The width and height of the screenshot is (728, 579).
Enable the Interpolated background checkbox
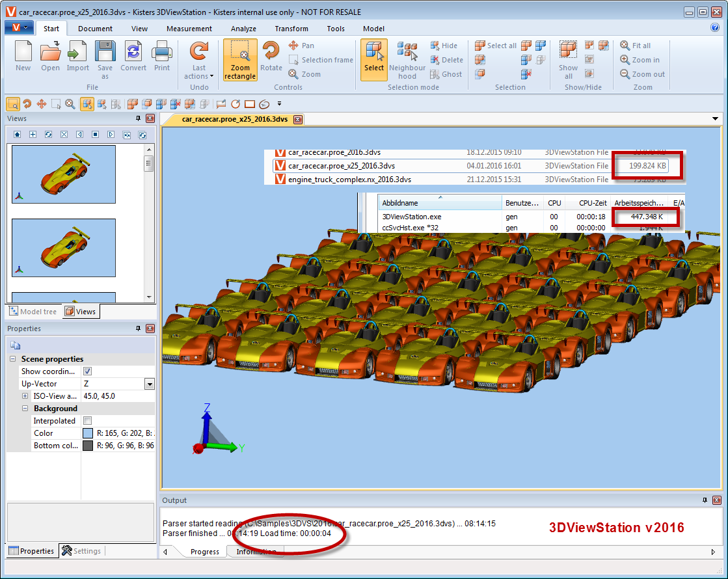[88, 421]
